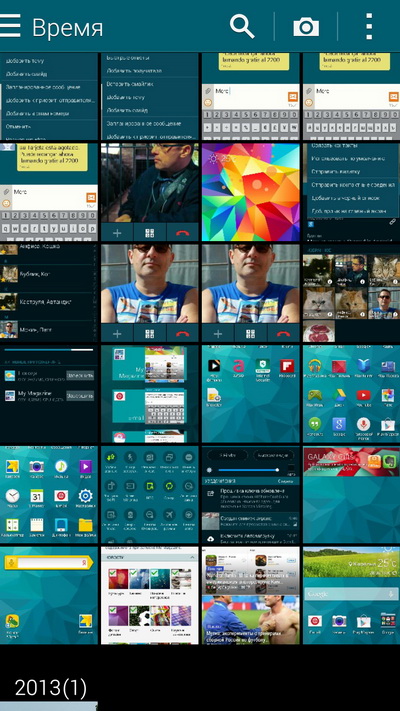The image size is (400, 711).
Task: Open the quick settings toggles grid screenshot
Action: (150, 495)
